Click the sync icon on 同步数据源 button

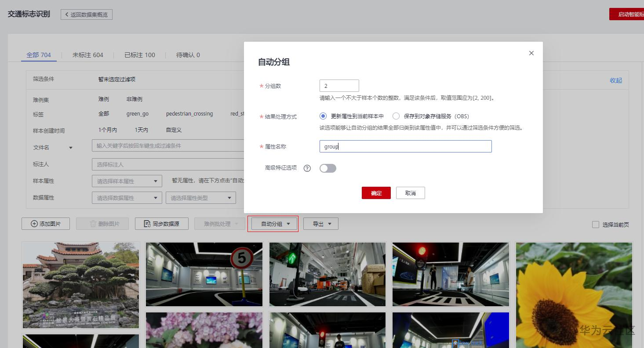pyautogui.click(x=147, y=224)
